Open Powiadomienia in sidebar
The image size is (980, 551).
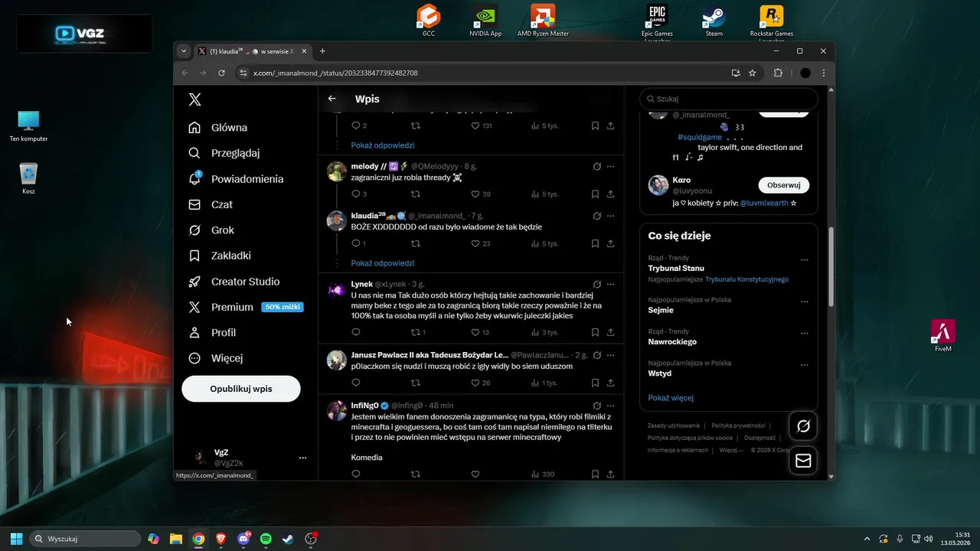[x=236, y=179]
